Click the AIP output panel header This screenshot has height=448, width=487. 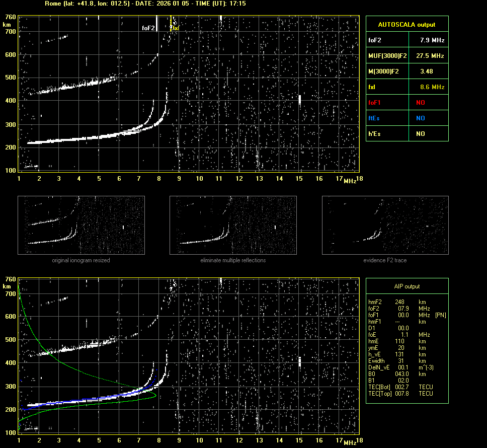pos(407,286)
